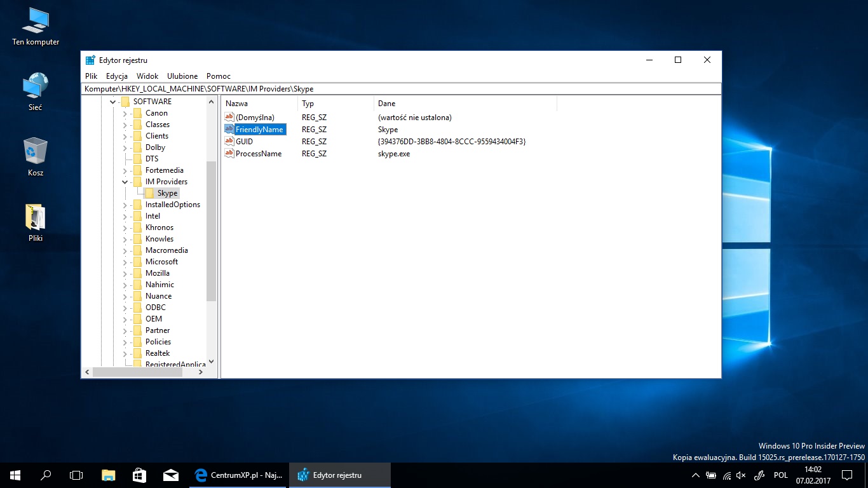This screenshot has width=868, height=488.
Task: Select the Canon folder icon
Action: pos(137,113)
